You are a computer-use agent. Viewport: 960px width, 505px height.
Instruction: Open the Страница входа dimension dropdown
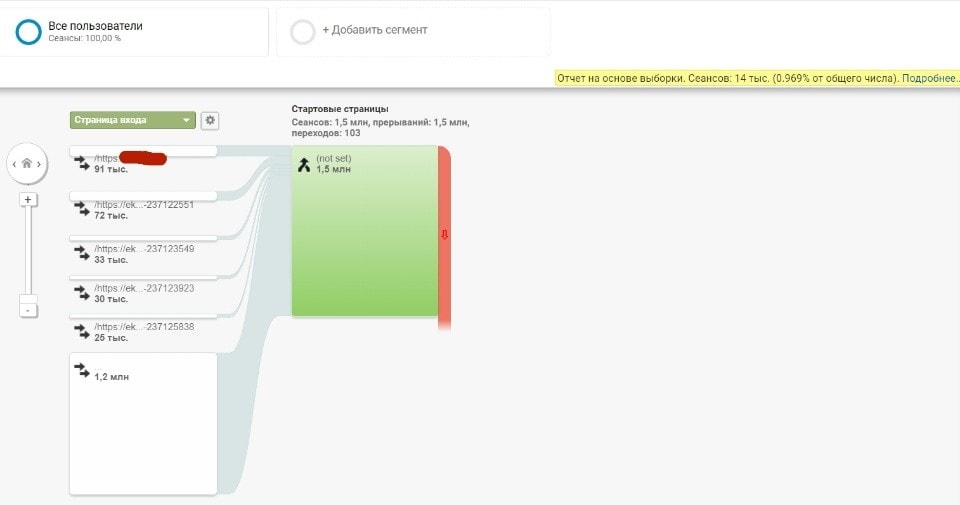point(133,120)
